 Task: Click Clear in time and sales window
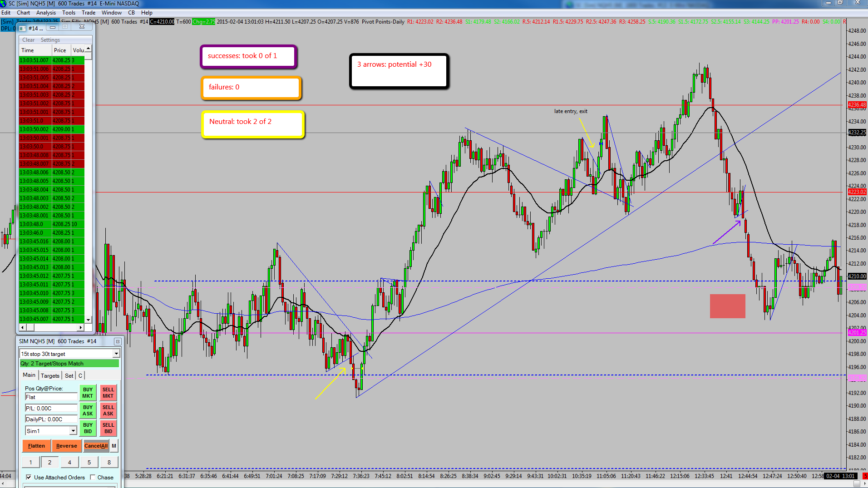point(29,40)
